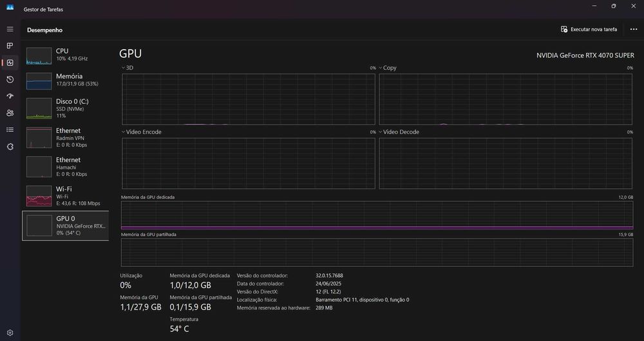Click the Desempenho page heading
Image resolution: width=644 pixels, height=341 pixels.
45,30
